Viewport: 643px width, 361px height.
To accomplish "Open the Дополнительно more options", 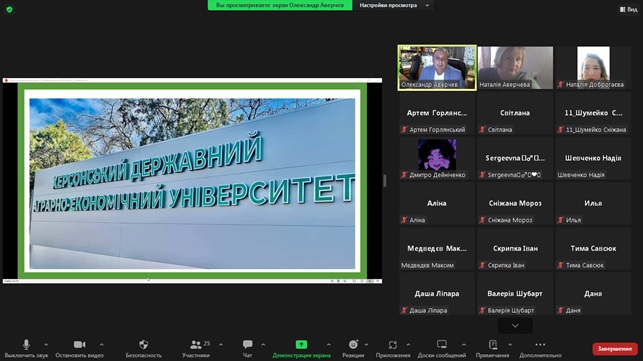I will 540,348.
